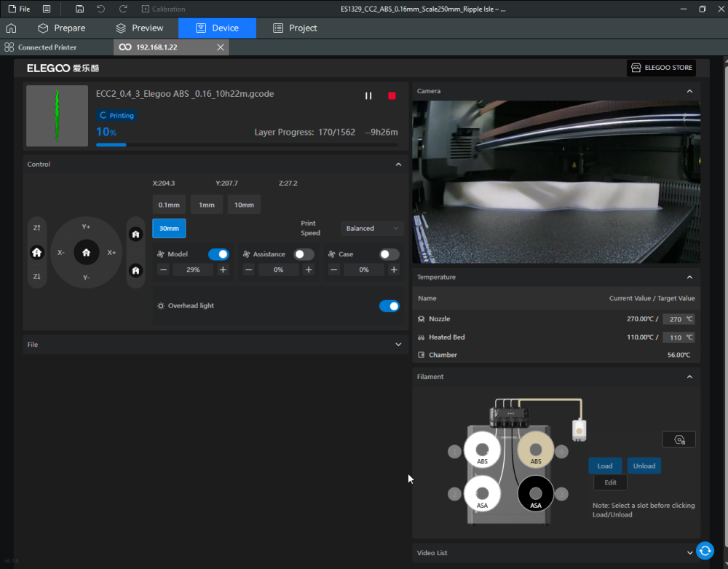Stop the print with red button
Viewport: 728px width, 569px height.
[x=392, y=96]
